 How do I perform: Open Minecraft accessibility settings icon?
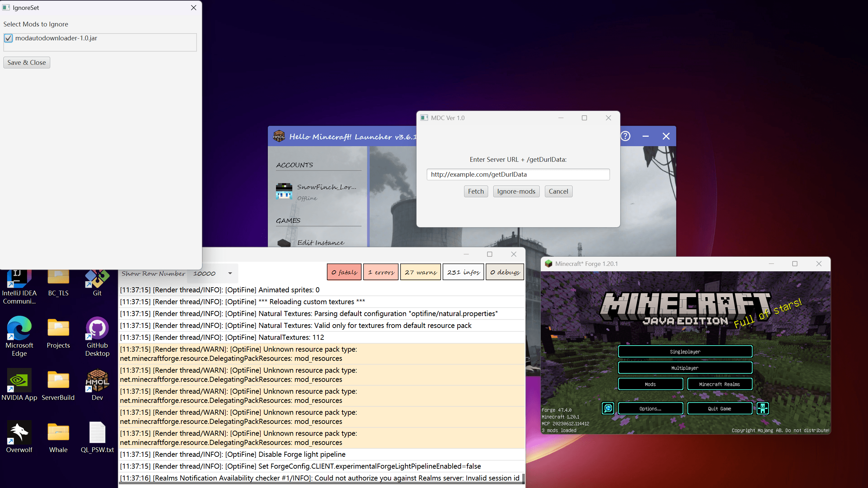[762, 408]
